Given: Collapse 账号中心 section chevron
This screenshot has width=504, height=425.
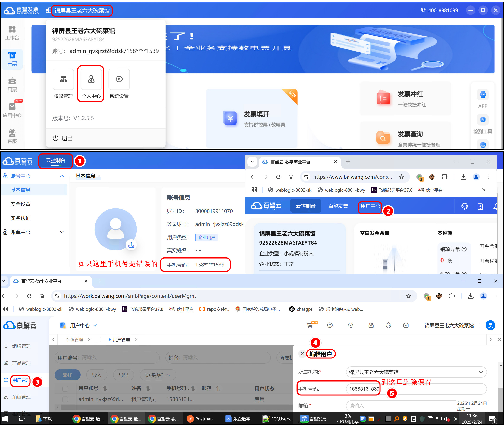Looking at the screenshot, I should pyautogui.click(x=62, y=176).
